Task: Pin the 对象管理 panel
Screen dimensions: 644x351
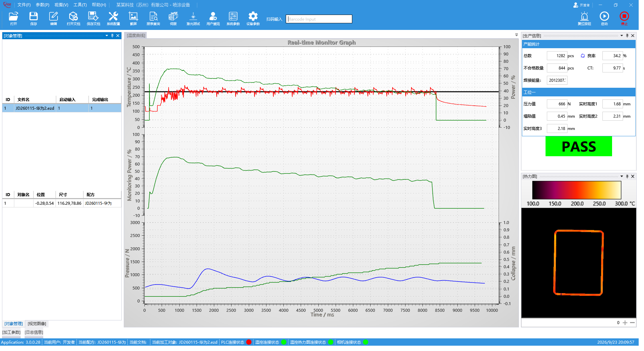Action: pos(112,36)
